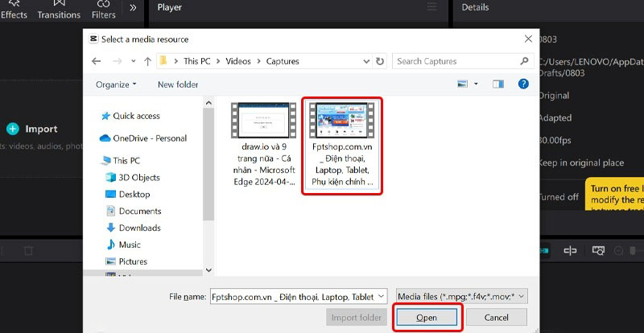Select This PC in navigation pane
The height and width of the screenshot is (333, 644).
[121, 161]
